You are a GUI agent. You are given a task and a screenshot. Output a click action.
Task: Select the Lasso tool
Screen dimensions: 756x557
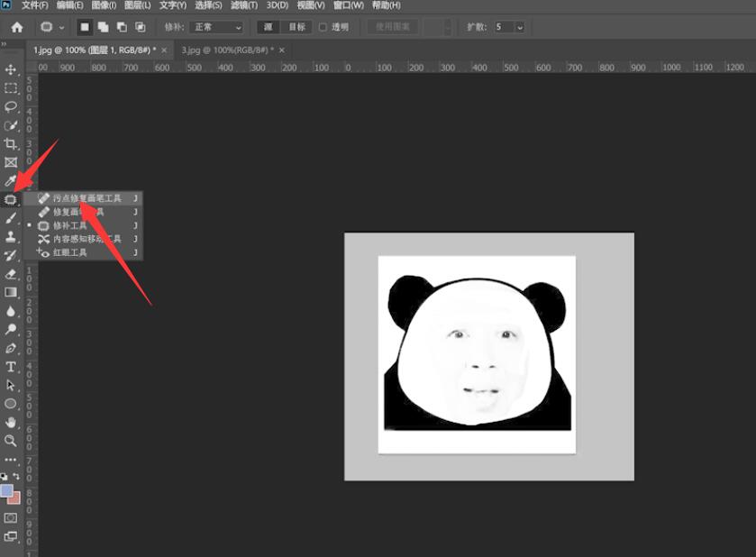click(11, 106)
